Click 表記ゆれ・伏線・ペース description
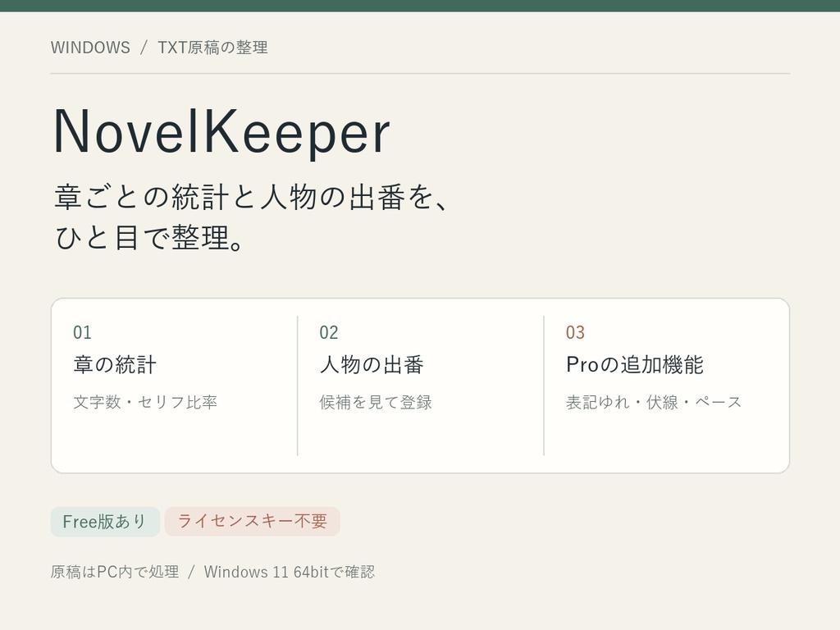The height and width of the screenshot is (630, 840). (x=654, y=402)
